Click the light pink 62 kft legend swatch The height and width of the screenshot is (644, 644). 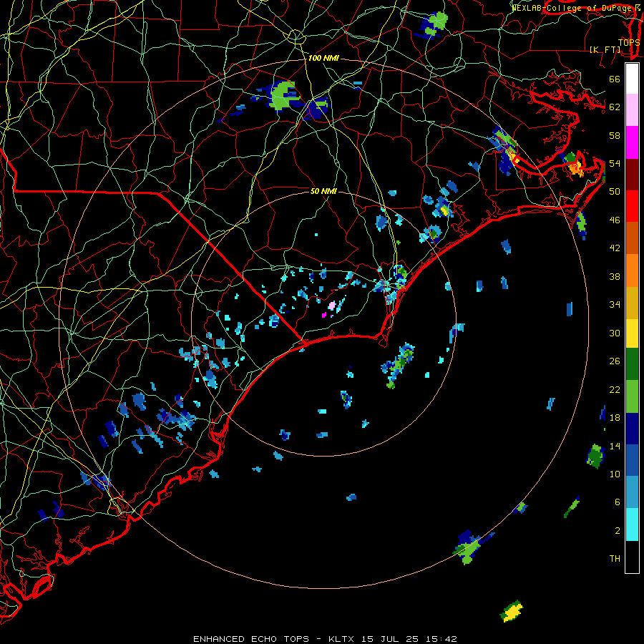pos(632,109)
